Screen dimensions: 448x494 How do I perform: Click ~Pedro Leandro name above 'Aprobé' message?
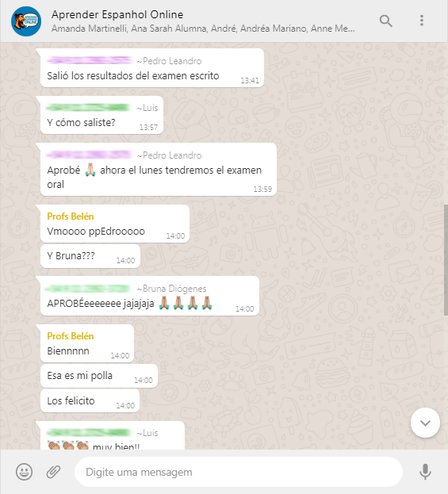[169, 155]
